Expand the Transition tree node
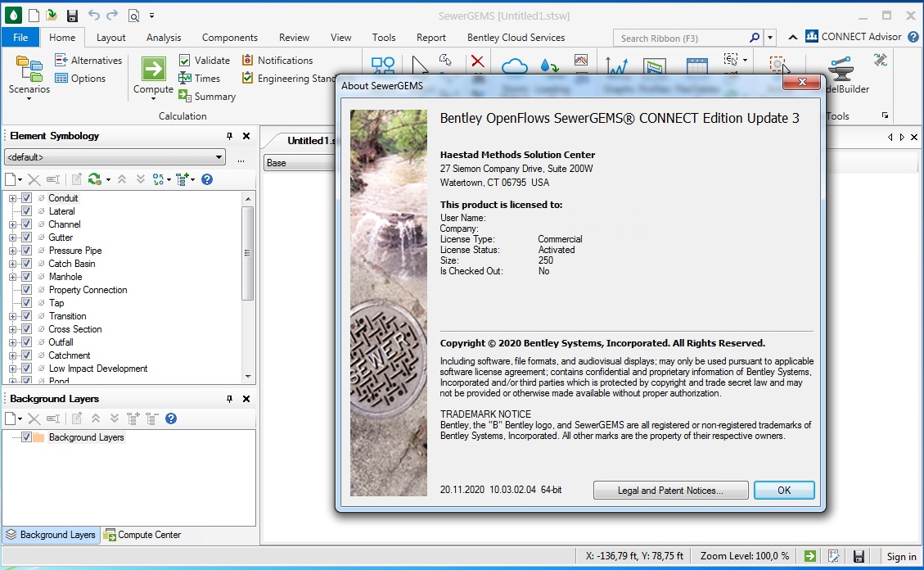Screen dimensions: 924x570 (12, 317)
